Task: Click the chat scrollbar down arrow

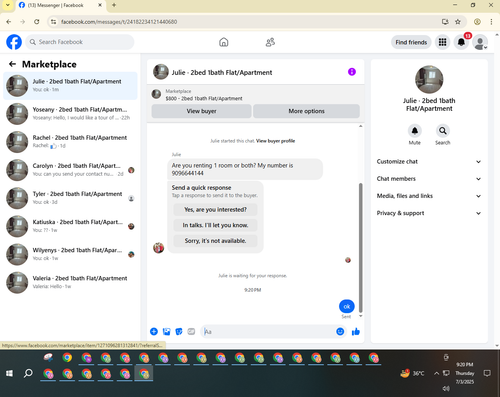Action: click(x=360, y=316)
